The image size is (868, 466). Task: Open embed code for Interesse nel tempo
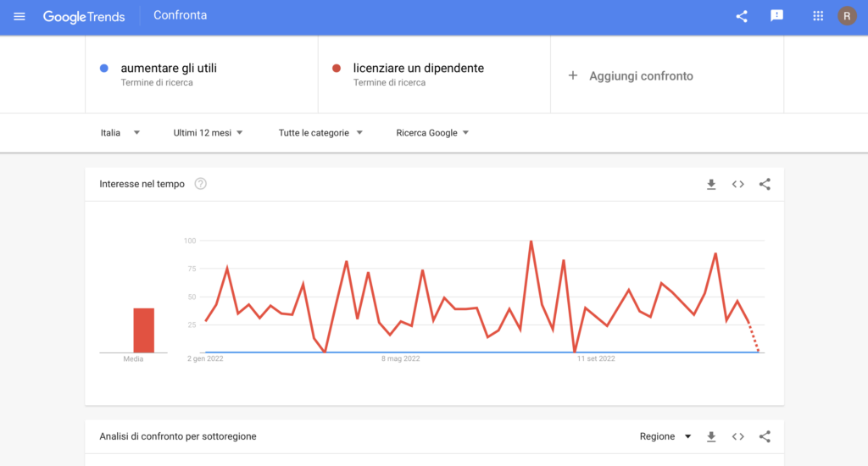(x=738, y=184)
